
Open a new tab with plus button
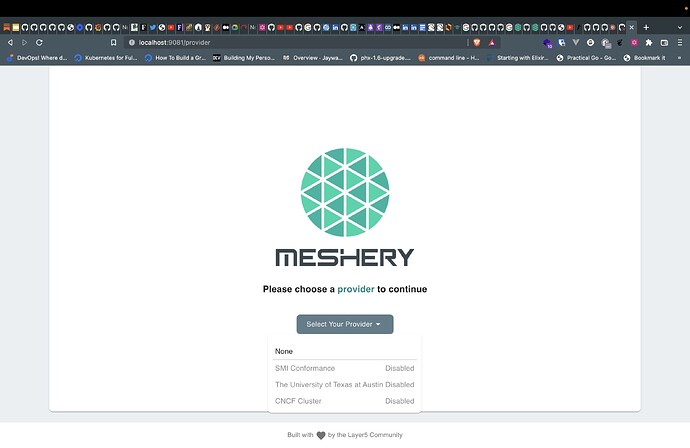[646, 27]
